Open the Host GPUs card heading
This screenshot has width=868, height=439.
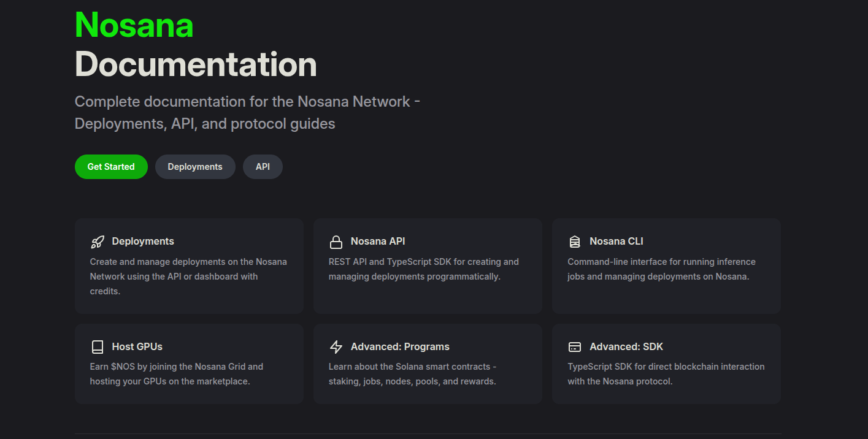click(137, 347)
